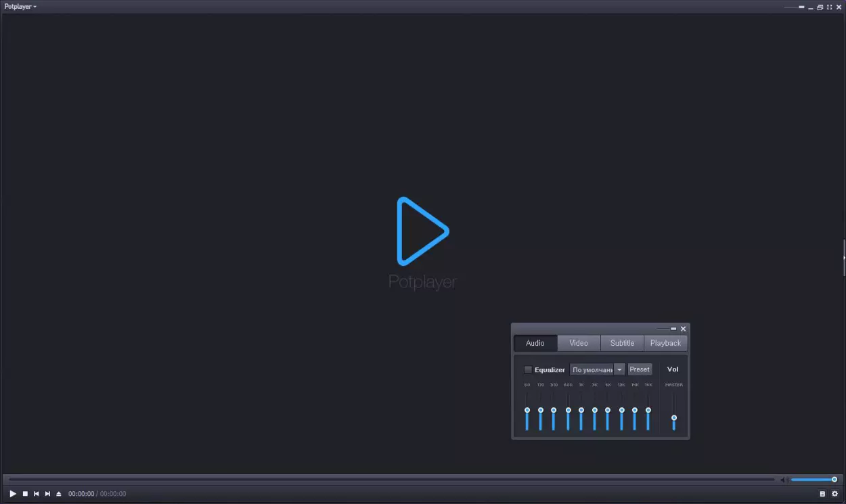The image size is (846, 504).
Task: Adjust the 170 Hz equalizer band slider
Action: point(541,410)
